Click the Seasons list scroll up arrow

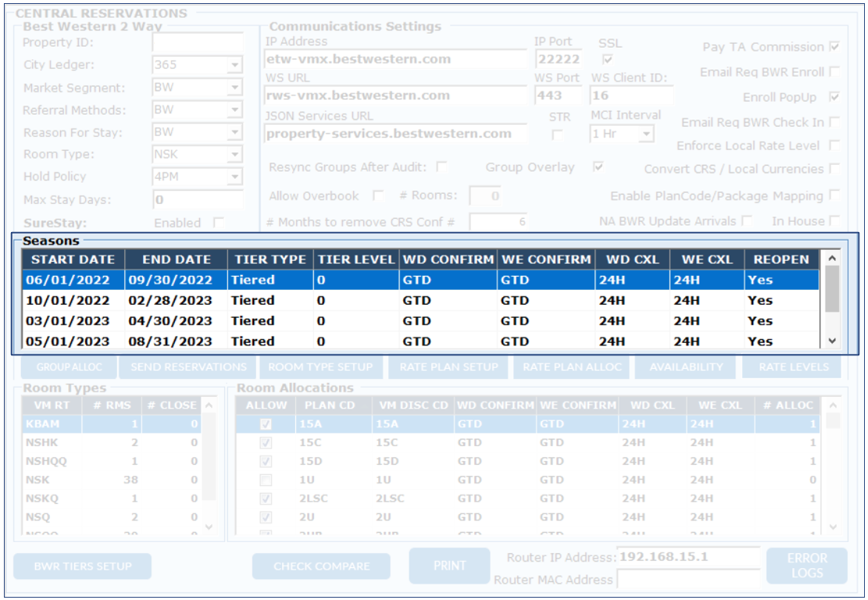pyautogui.click(x=831, y=259)
